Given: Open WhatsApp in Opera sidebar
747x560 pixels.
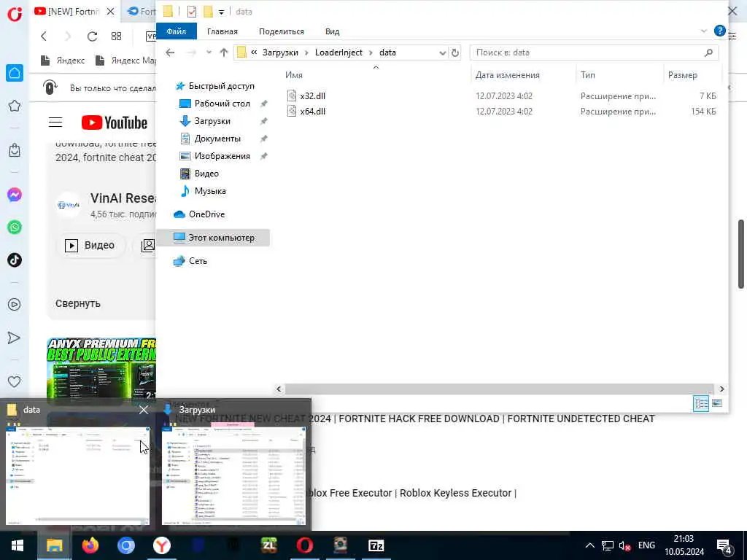Looking at the screenshot, I should point(15,227).
